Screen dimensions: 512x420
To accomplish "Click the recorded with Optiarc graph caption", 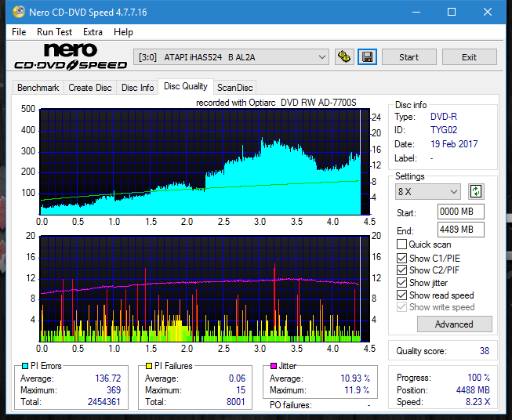I will [276, 103].
